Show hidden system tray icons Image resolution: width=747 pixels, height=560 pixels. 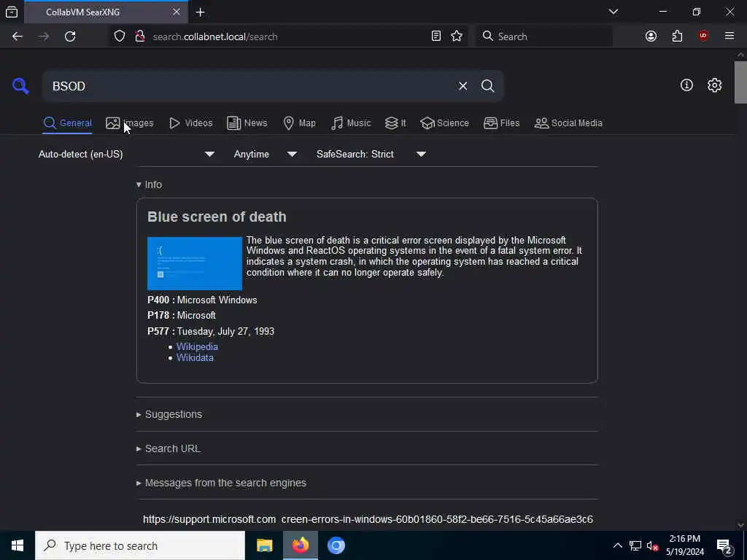tap(617, 545)
